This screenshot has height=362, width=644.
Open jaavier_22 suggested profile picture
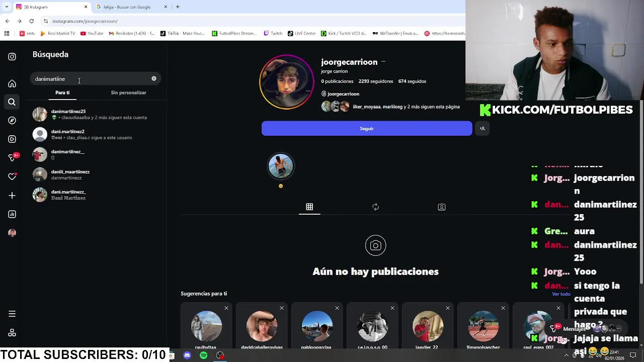[428, 326]
